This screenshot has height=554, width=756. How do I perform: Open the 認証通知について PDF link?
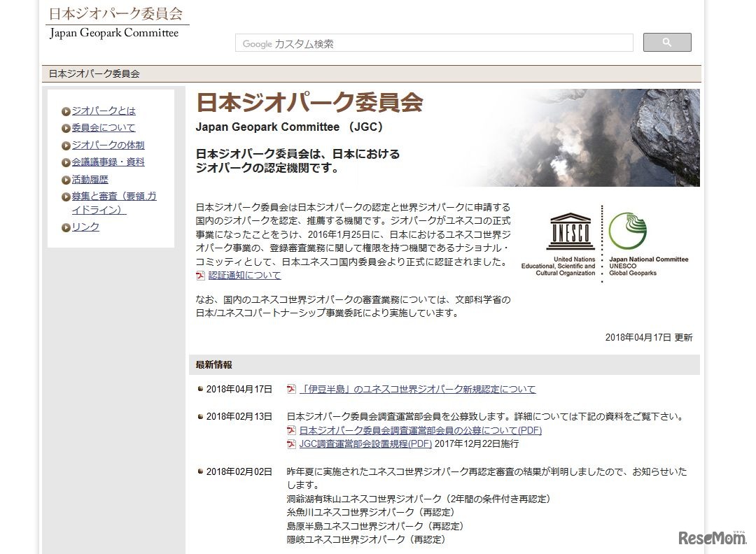(244, 275)
